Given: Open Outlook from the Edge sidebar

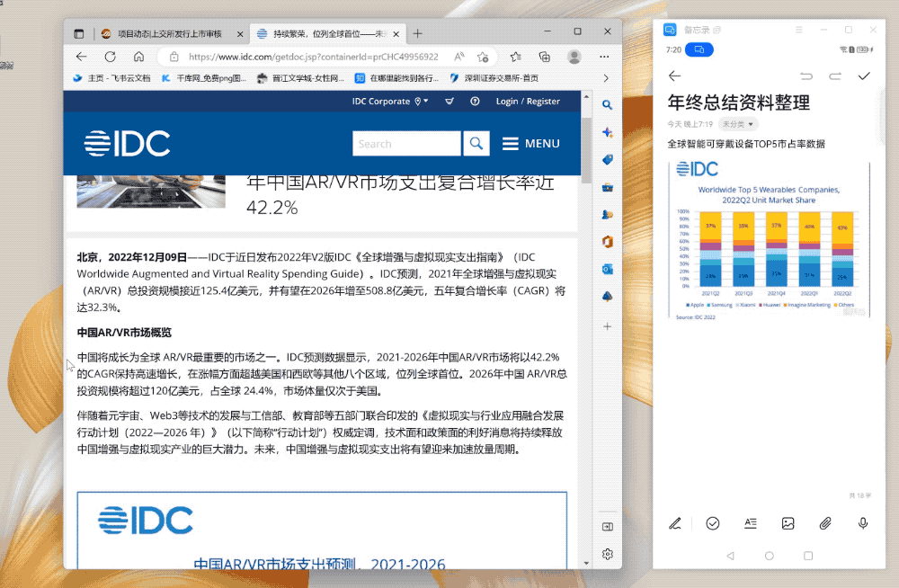Looking at the screenshot, I should pos(607,269).
